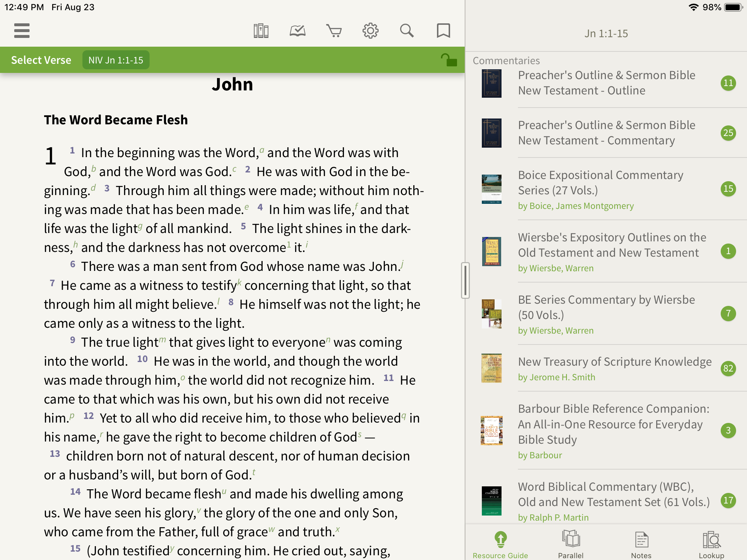The image size is (747, 560).
Task: Tap the green 11 hits badge
Action: click(728, 83)
